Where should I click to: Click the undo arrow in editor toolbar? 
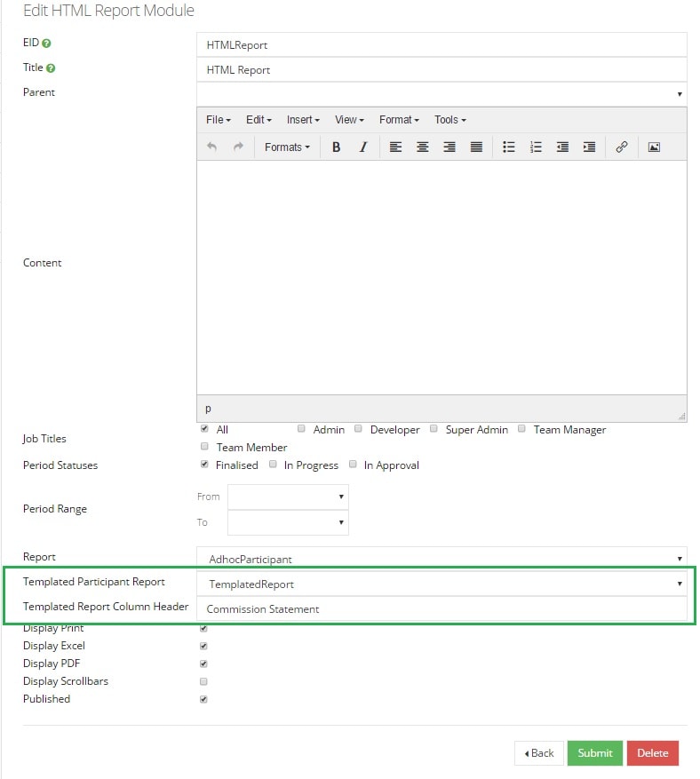(x=211, y=147)
